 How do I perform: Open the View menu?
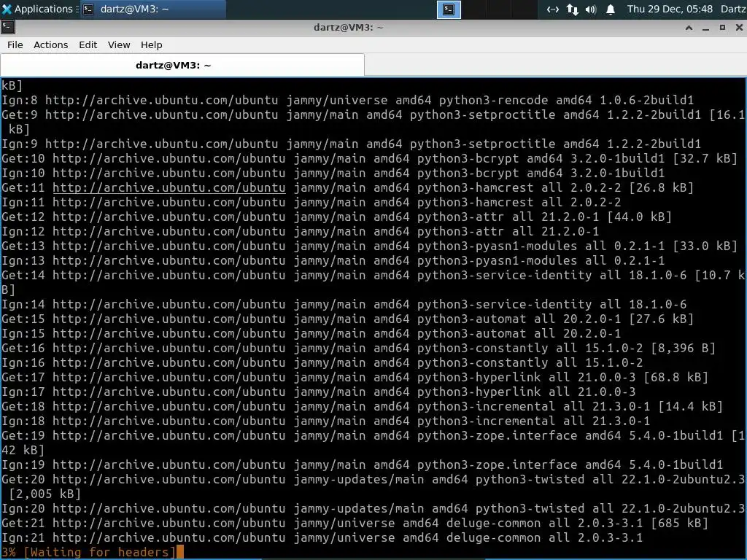coord(119,44)
